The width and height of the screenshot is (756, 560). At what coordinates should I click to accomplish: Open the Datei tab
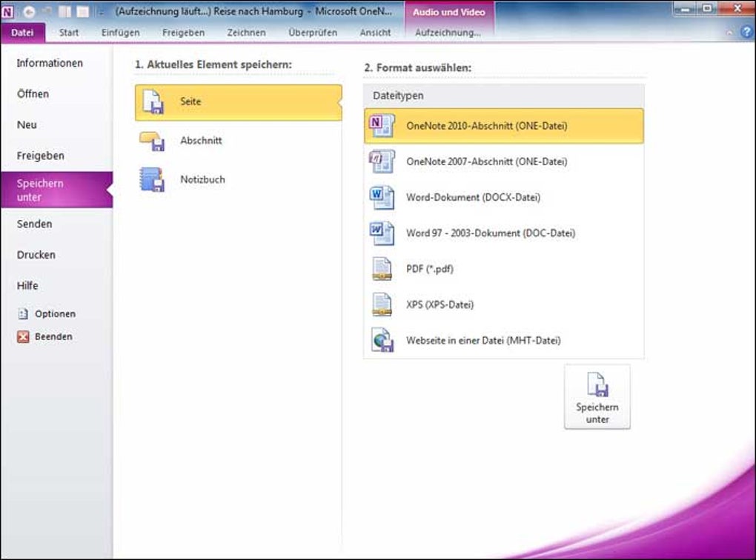coord(23,33)
